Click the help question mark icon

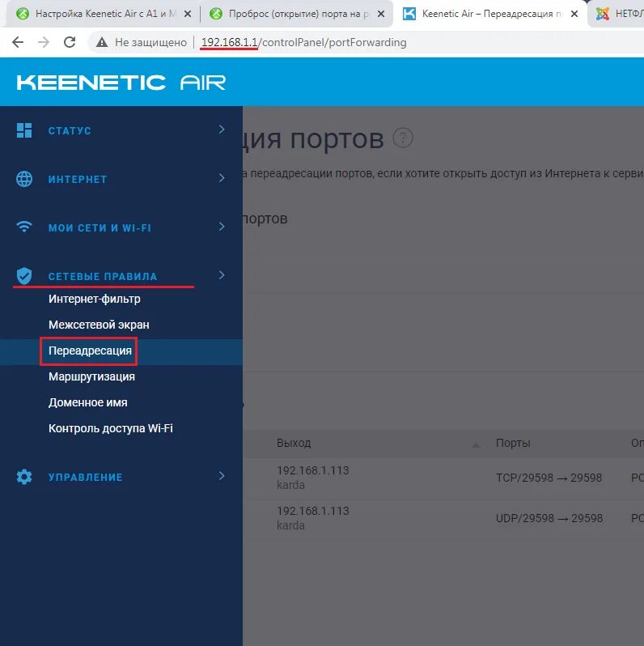tap(403, 138)
